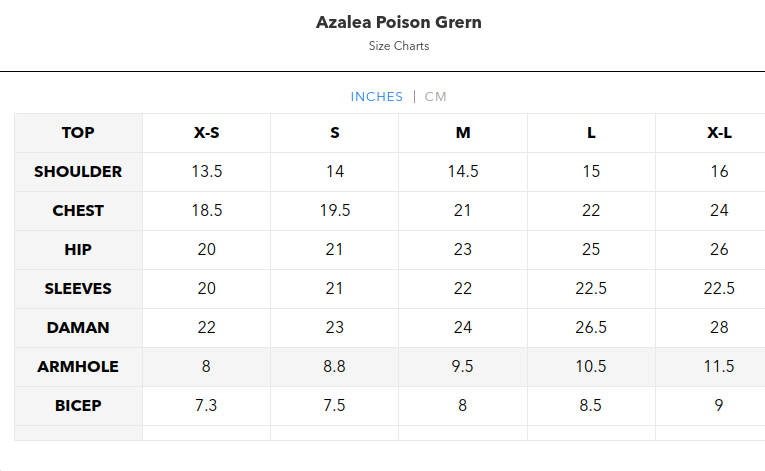This screenshot has width=765, height=471.
Task: Click the SHOULDER row label
Action: [x=78, y=172]
